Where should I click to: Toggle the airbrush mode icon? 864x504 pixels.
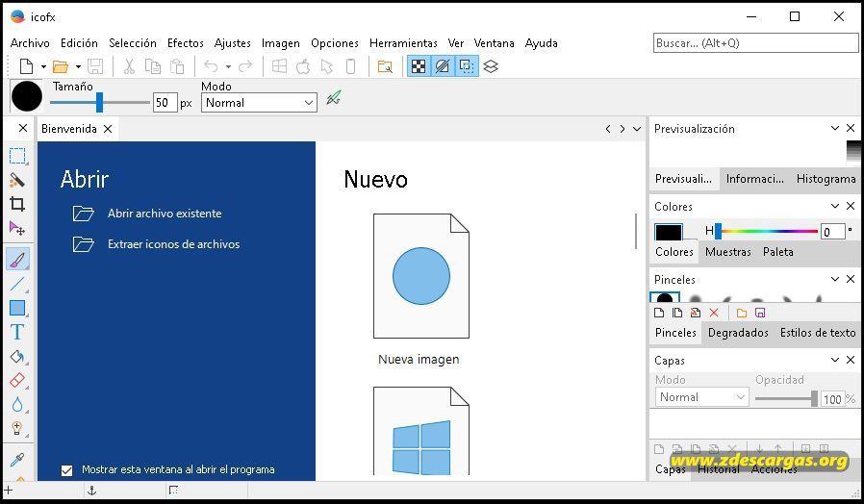tap(334, 98)
